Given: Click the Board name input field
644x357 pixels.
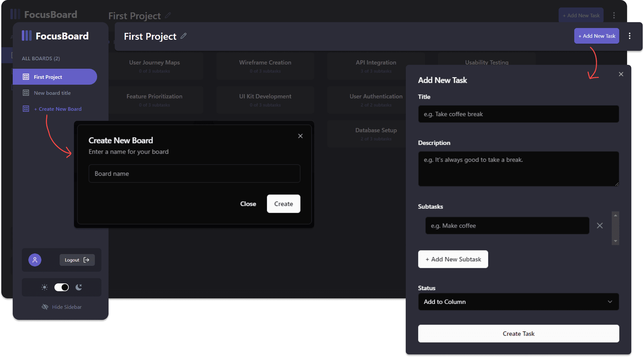Looking at the screenshot, I should point(194,173).
